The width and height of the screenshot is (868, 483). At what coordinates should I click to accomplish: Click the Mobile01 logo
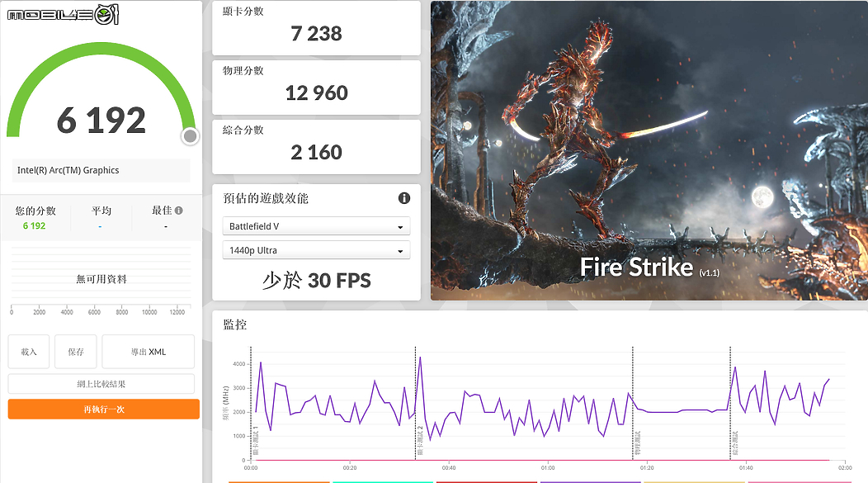(x=63, y=14)
